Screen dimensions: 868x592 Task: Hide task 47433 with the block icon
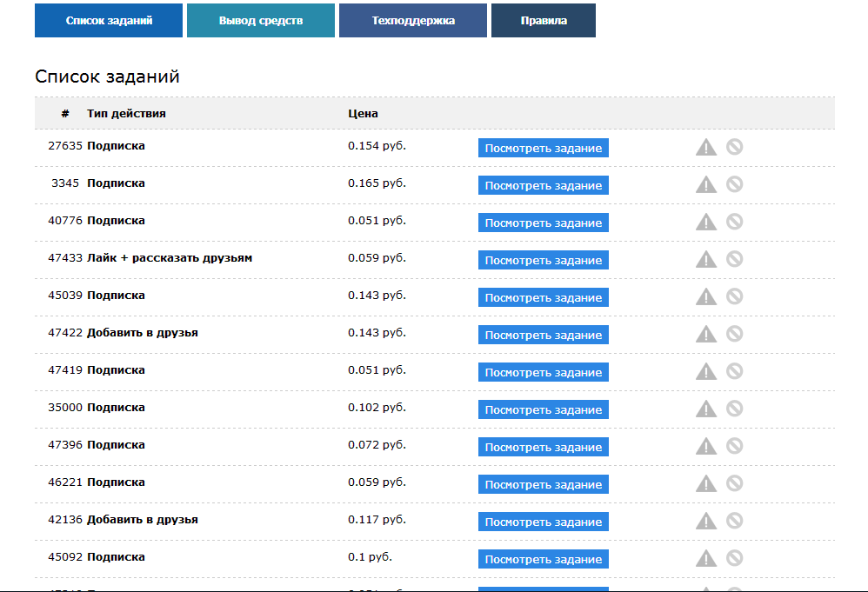(x=735, y=259)
